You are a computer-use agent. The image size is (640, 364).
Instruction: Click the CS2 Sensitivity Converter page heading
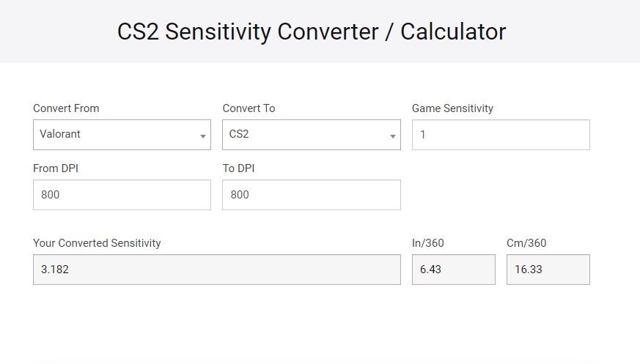point(312,31)
